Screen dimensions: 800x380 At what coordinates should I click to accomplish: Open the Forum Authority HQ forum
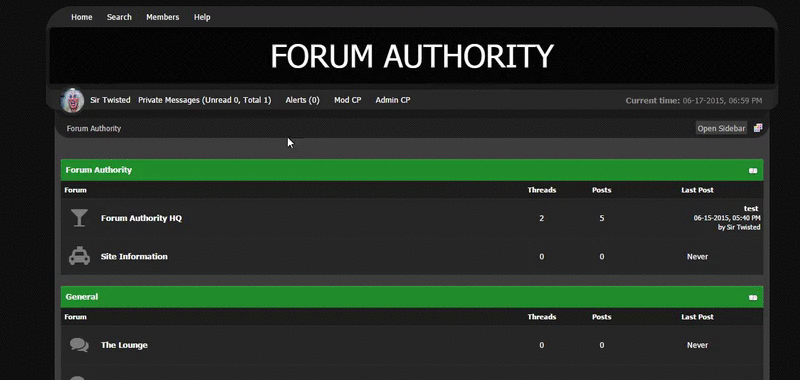point(141,218)
